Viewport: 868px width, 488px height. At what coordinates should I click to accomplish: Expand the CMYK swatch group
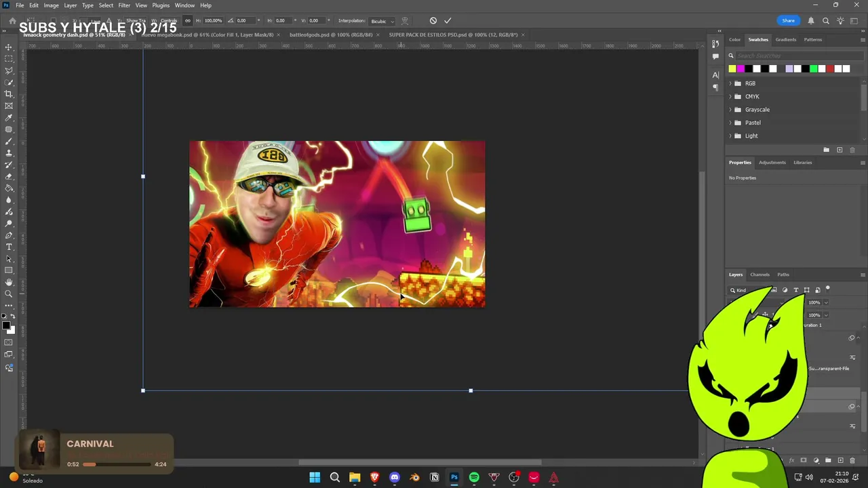[730, 96]
